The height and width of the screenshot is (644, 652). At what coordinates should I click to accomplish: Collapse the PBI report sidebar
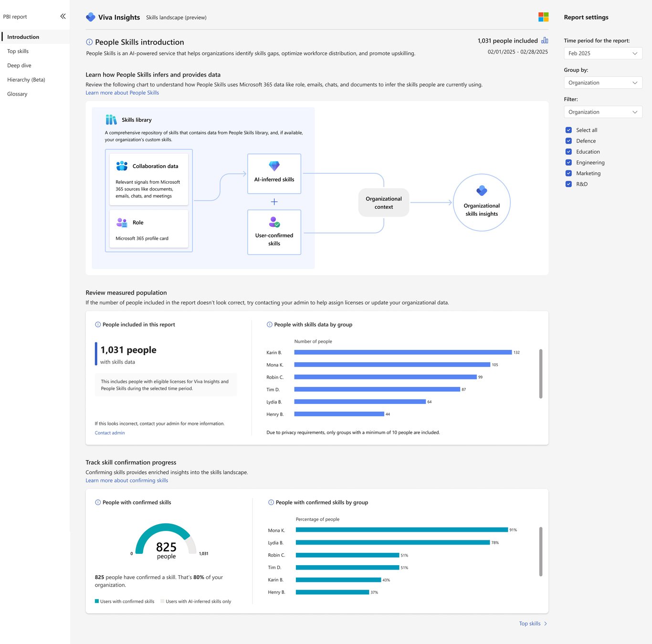point(63,16)
